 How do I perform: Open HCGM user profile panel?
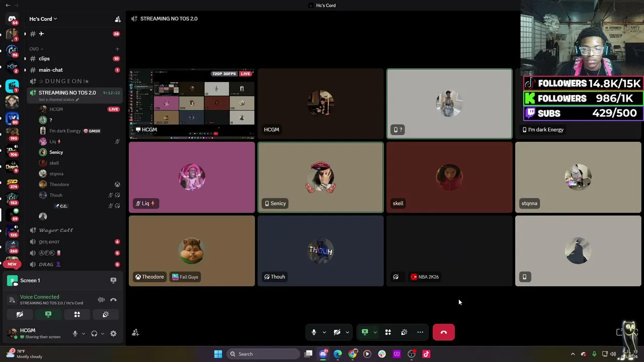pyautogui.click(x=35, y=333)
